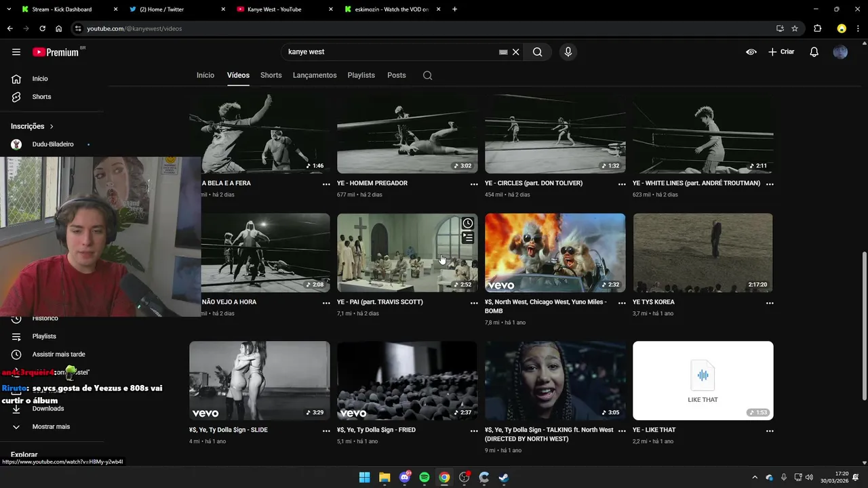
Task: Clear the kanye west search text
Action: 515,52
